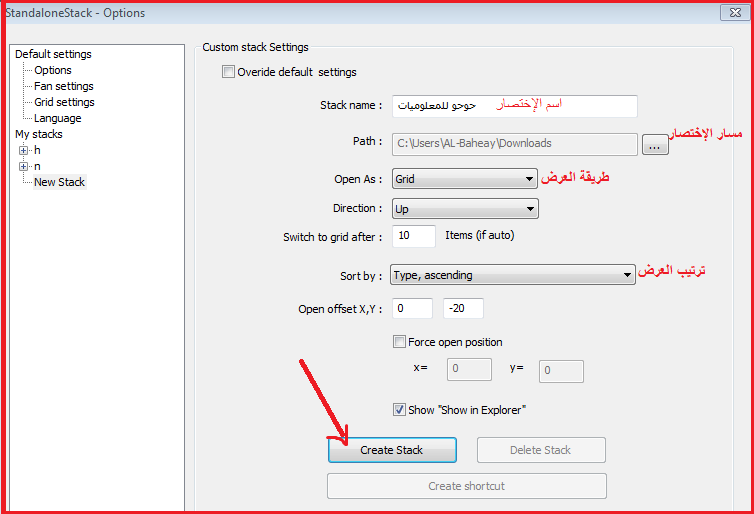Open Fan settings in sidebar
The width and height of the screenshot is (754, 514).
[x=63, y=86]
